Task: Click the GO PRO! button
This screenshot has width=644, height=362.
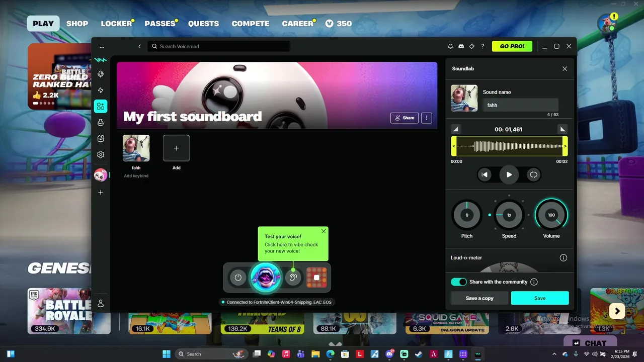Action: coord(512,46)
